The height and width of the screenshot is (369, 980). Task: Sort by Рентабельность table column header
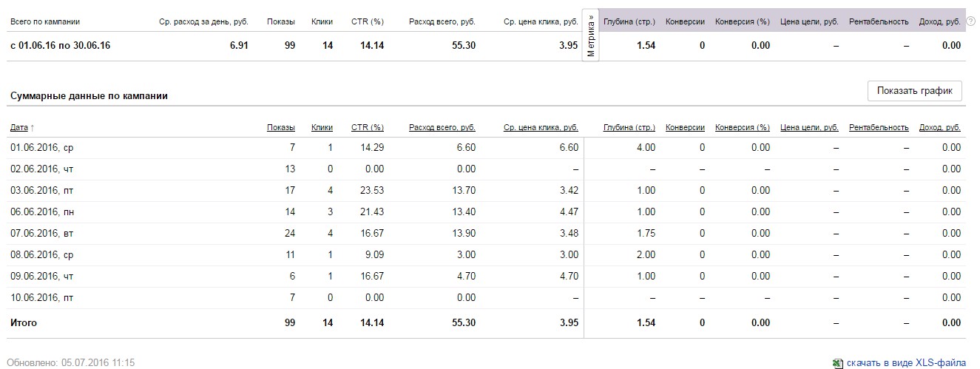point(879,128)
